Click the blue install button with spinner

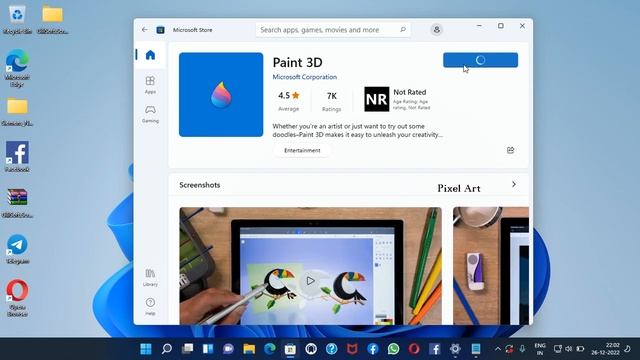point(480,60)
